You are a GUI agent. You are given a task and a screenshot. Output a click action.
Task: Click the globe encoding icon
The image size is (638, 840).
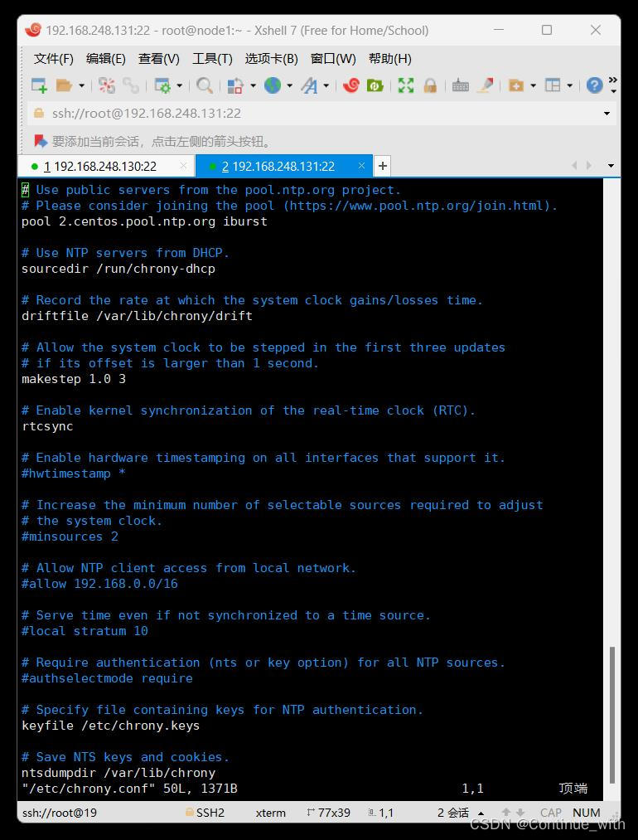pos(273,85)
